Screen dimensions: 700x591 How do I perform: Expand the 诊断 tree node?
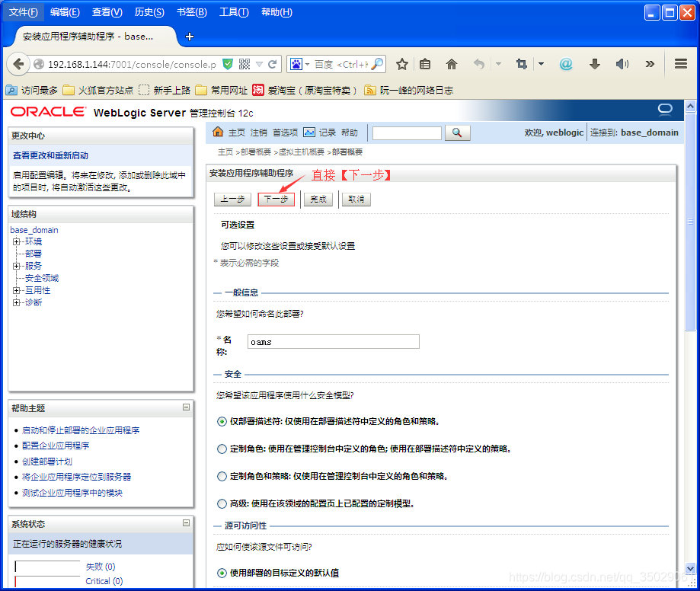pyautogui.click(x=17, y=302)
